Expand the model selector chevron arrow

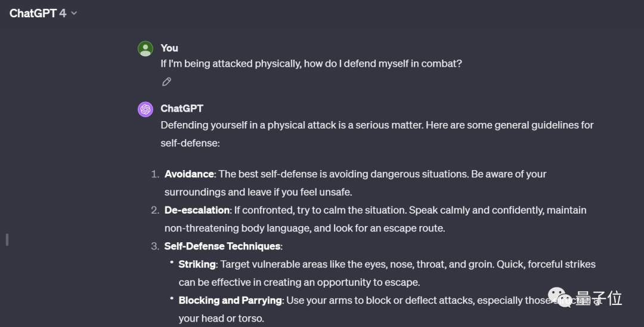click(x=74, y=13)
